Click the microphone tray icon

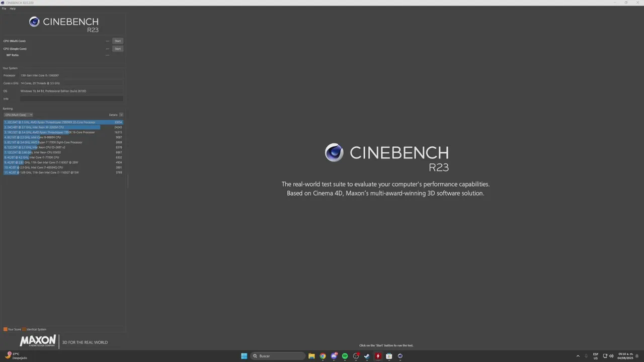point(586,356)
